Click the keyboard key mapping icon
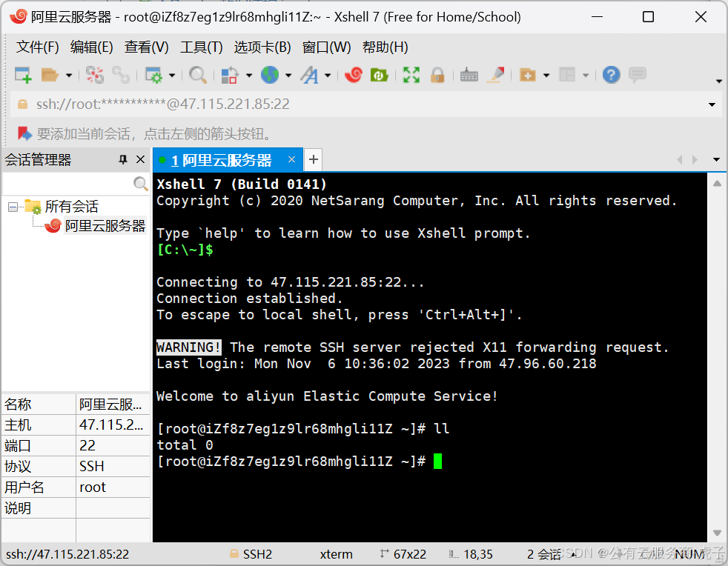The width and height of the screenshot is (728, 566). click(x=469, y=75)
